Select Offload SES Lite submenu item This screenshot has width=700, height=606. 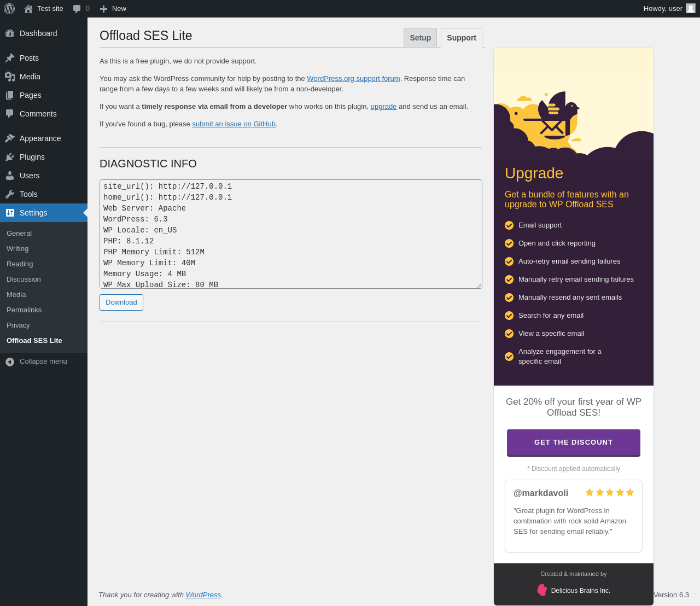tap(34, 340)
